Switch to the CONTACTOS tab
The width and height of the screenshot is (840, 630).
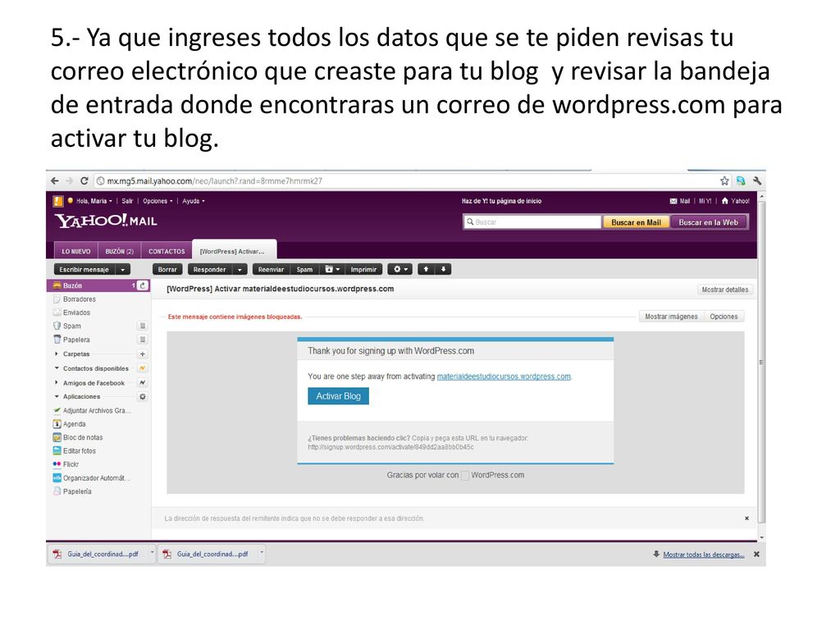pos(167,251)
